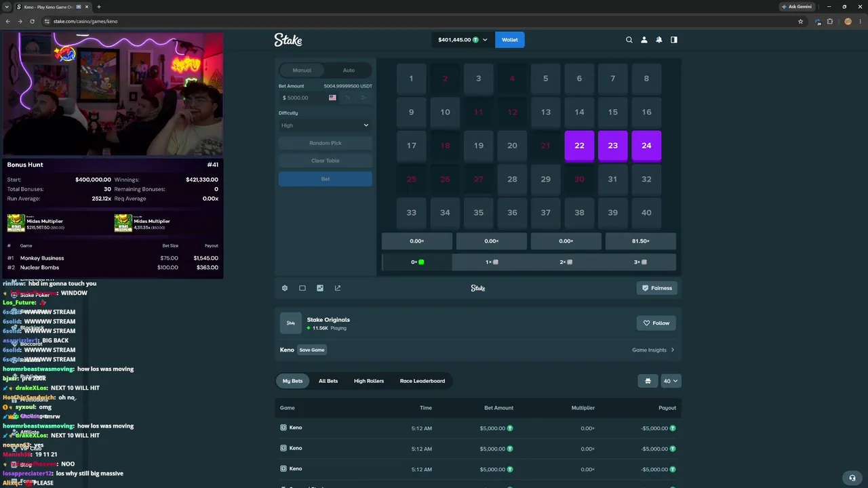Toggle keno number 24
The width and height of the screenshot is (868, 488).
click(x=646, y=146)
